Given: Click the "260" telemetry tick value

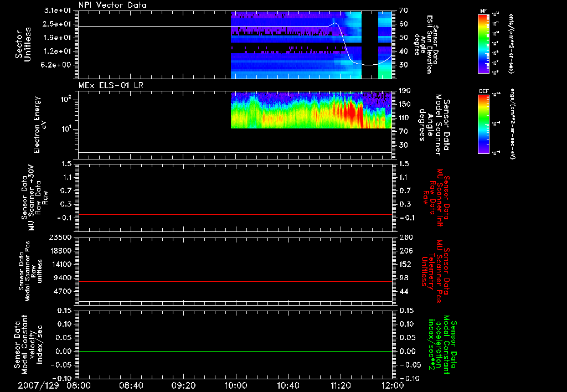Looking at the screenshot, I should 406,238.
